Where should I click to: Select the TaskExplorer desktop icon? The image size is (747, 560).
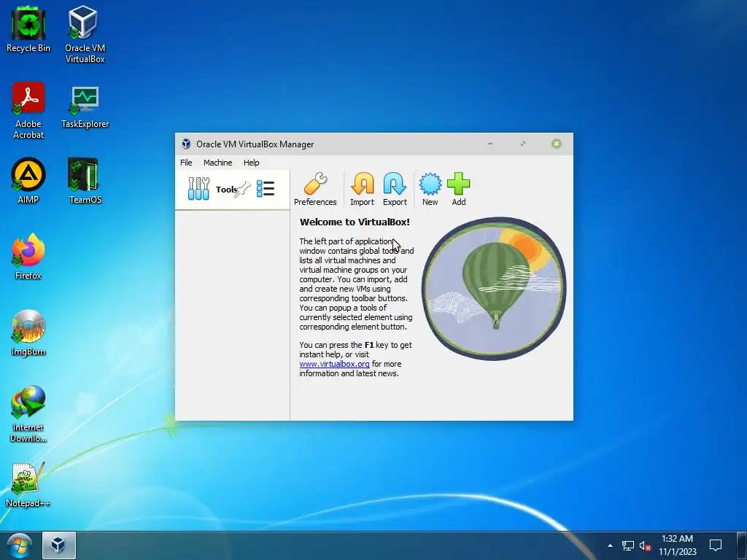tap(85, 106)
